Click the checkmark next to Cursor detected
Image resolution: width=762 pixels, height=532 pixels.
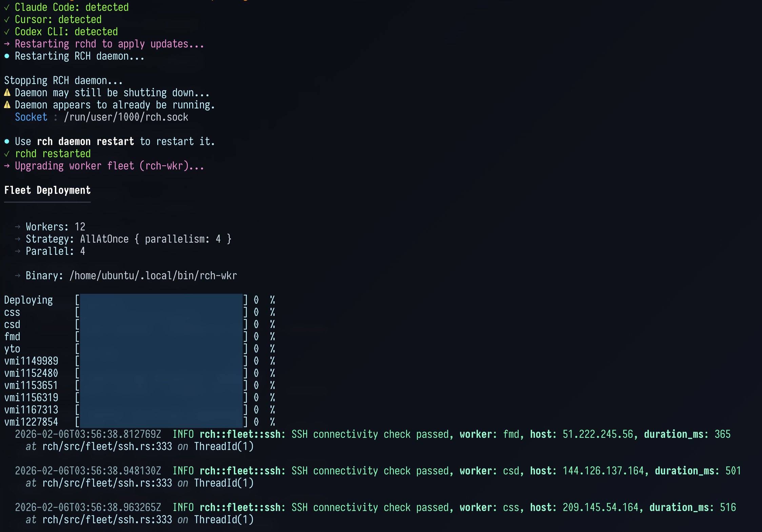tap(7, 20)
